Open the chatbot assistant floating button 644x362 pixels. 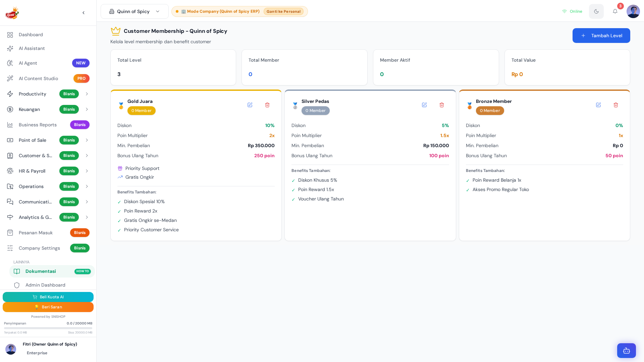coord(627,351)
